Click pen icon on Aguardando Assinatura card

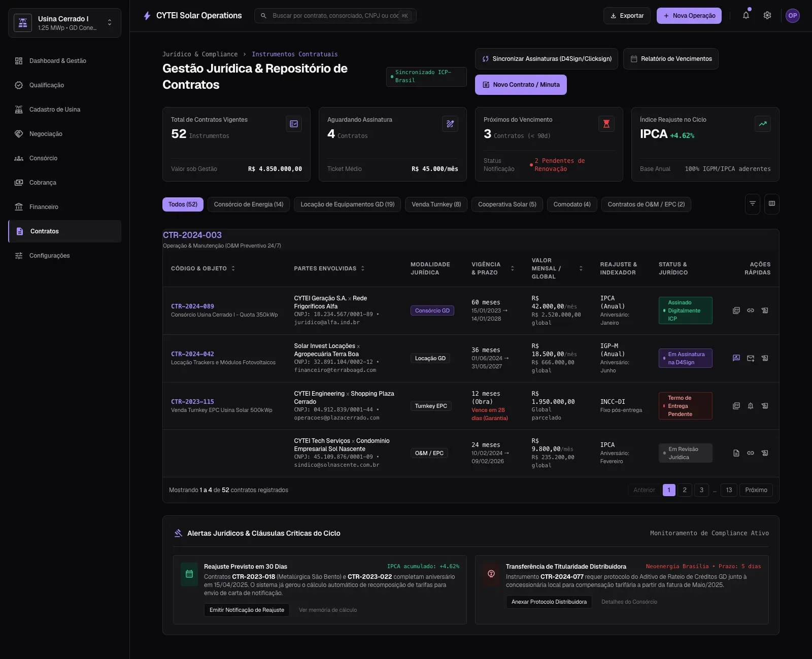click(450, 124)
